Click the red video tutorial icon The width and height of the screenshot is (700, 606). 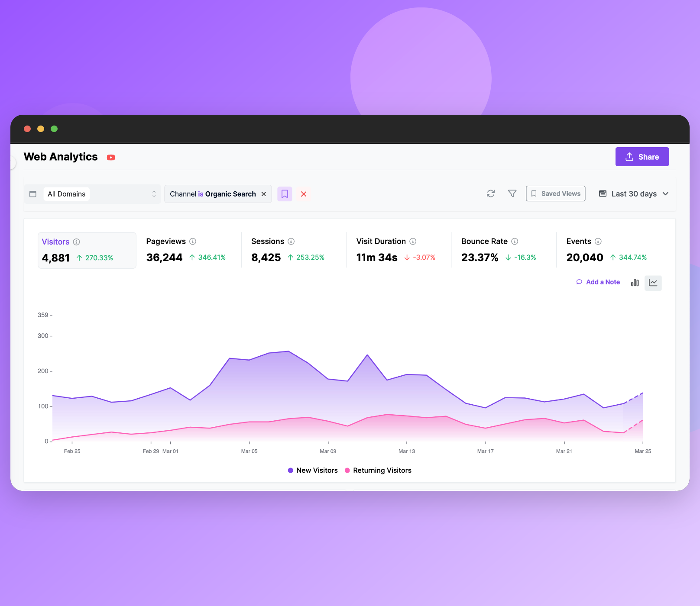[111, 158]
